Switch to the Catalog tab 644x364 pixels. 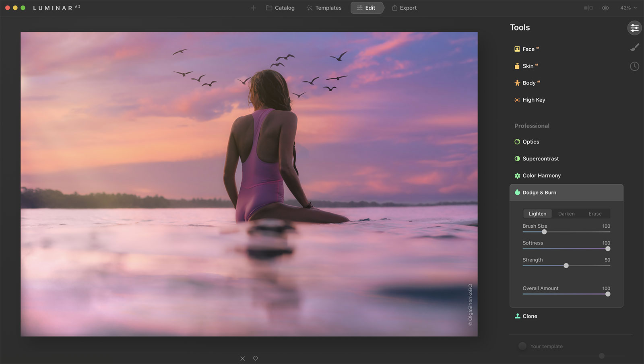(281, 8)
